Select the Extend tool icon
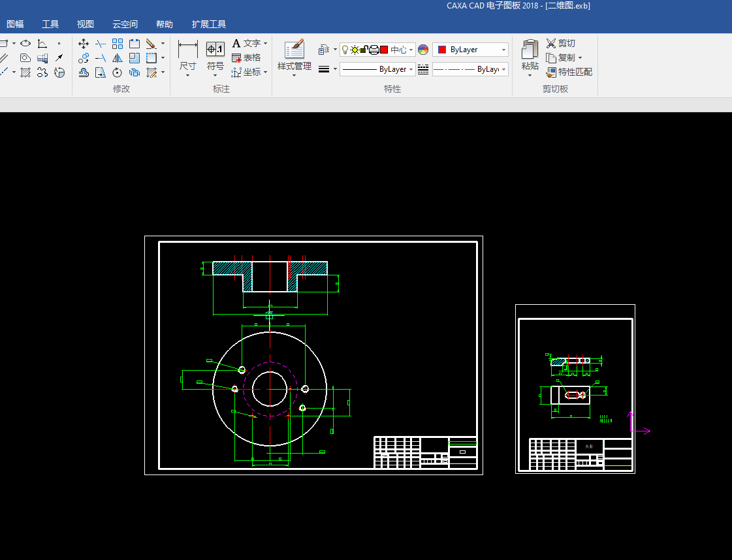This screenshot has width=732, height=560. [101, 58]
